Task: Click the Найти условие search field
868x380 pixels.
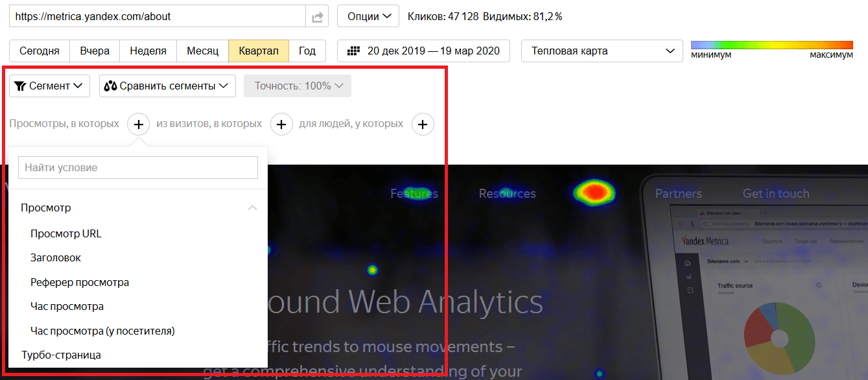Action: click(138, 167)
